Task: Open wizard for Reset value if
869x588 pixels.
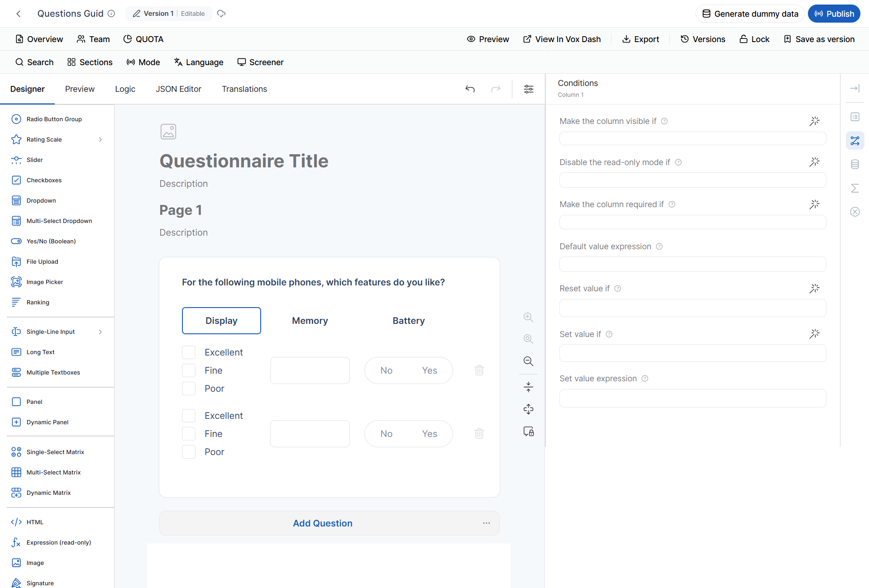Action: (x=814, y=289)
